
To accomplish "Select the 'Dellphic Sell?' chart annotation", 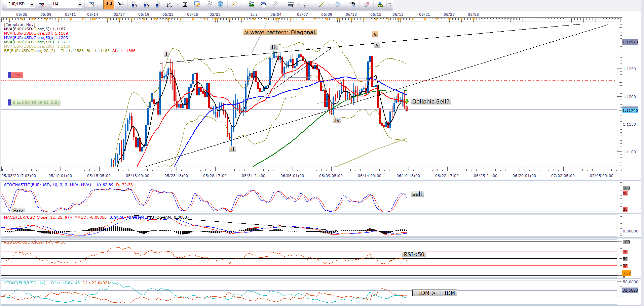I will click(x=430, y=101).
